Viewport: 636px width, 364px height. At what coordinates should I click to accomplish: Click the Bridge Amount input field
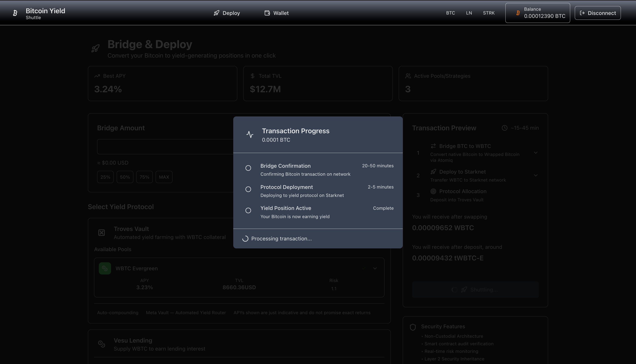pyautogui.click(x=165, y=147)
